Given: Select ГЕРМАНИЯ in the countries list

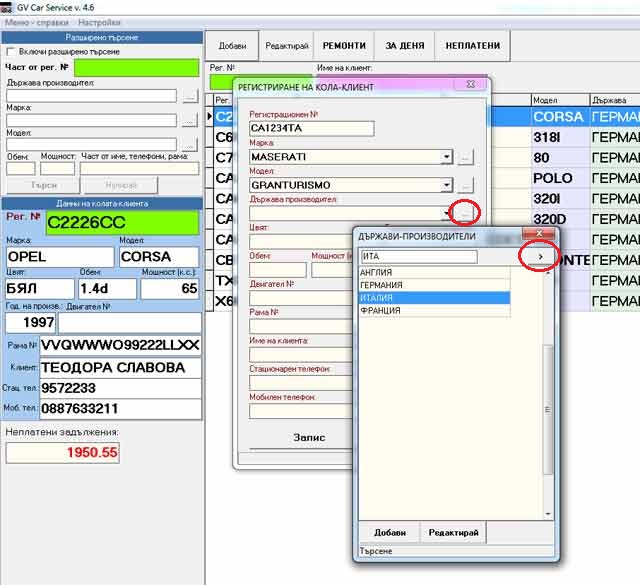Looking at the screenshot, I should (x=434, y=285).
